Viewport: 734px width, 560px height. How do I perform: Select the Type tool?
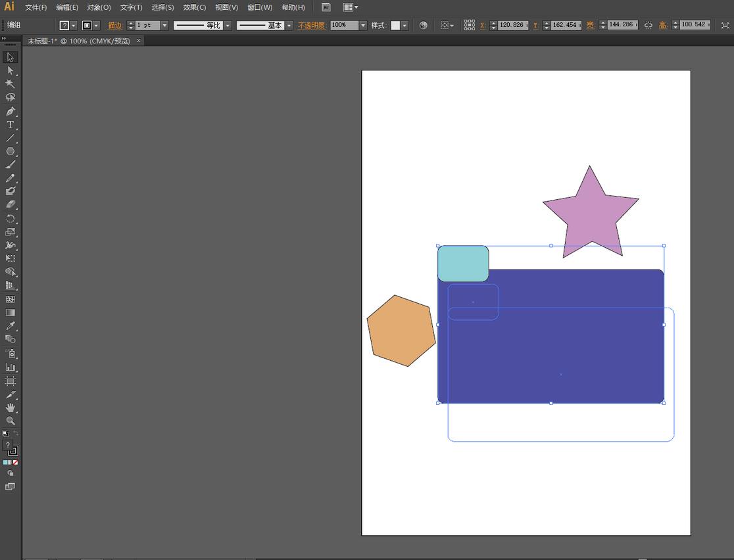11,125
